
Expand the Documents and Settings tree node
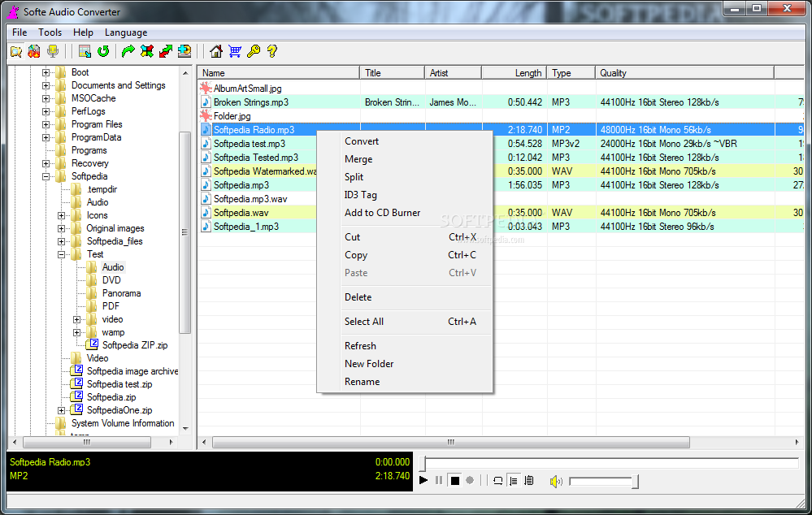click(x=46, y=85)
